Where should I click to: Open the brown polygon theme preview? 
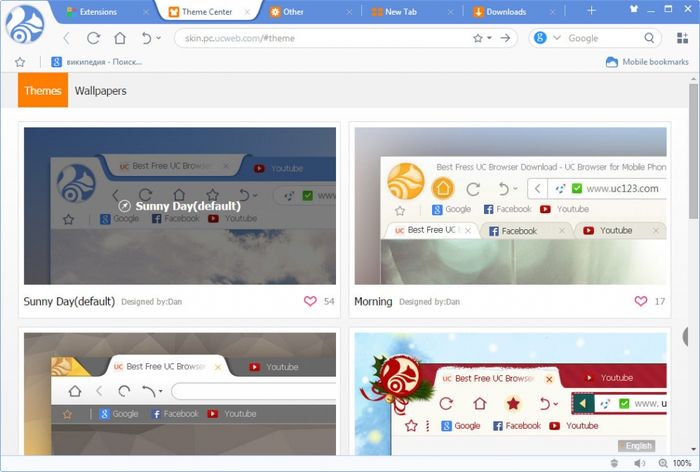(180, 394)
